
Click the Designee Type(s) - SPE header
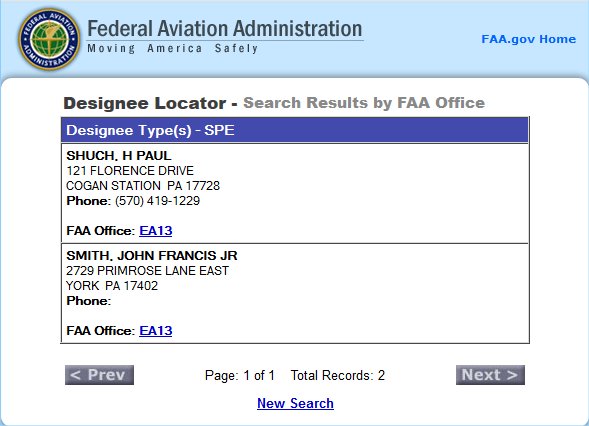click(295, 130)
